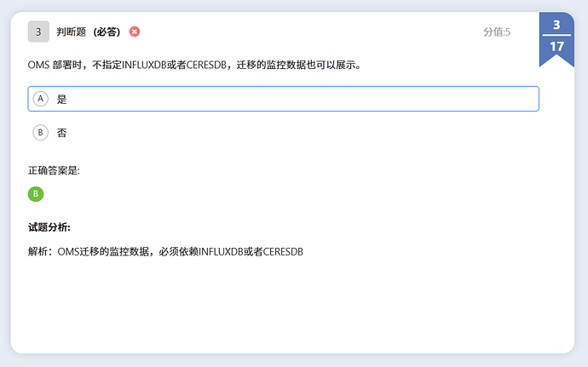Click CERESDB at the end of the analysis
The image size is (588, 367).
283,252
